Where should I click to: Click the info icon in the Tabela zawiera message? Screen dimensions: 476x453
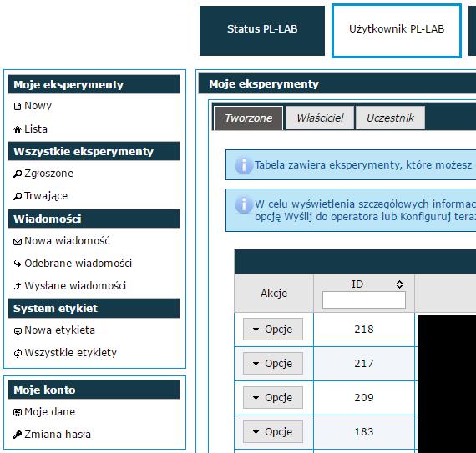pyautogui.click(x=244, y=165)
